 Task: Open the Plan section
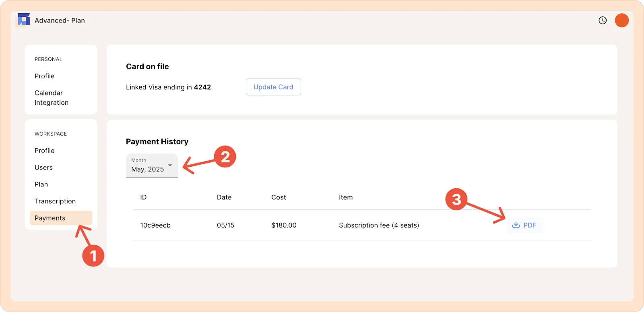tap(41, 184)
